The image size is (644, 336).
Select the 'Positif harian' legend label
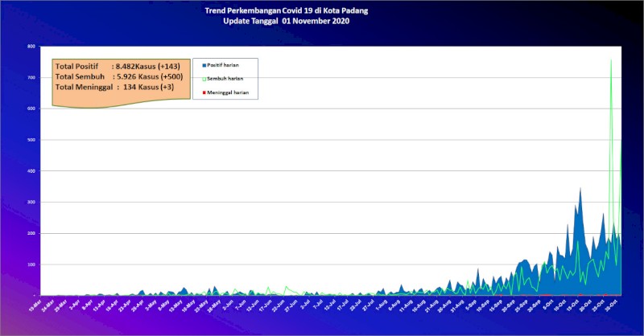tap(223, 65)
